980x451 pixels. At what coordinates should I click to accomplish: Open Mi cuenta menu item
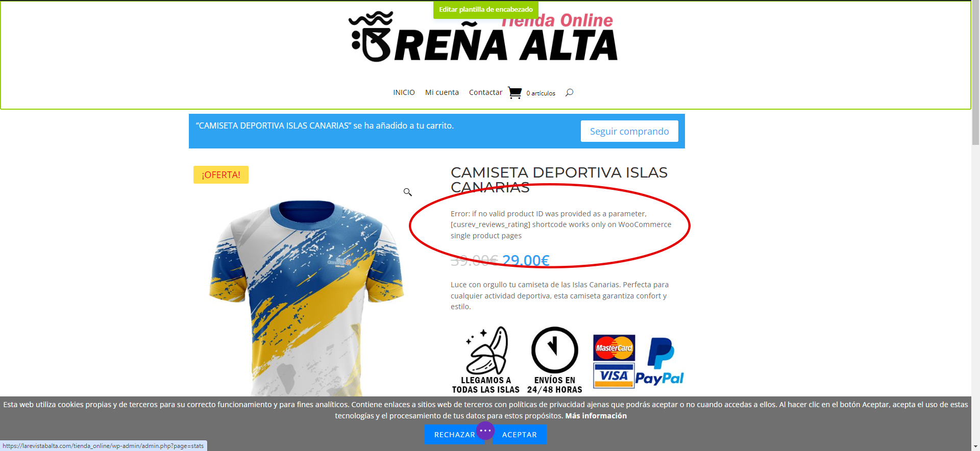pos(442,92)
